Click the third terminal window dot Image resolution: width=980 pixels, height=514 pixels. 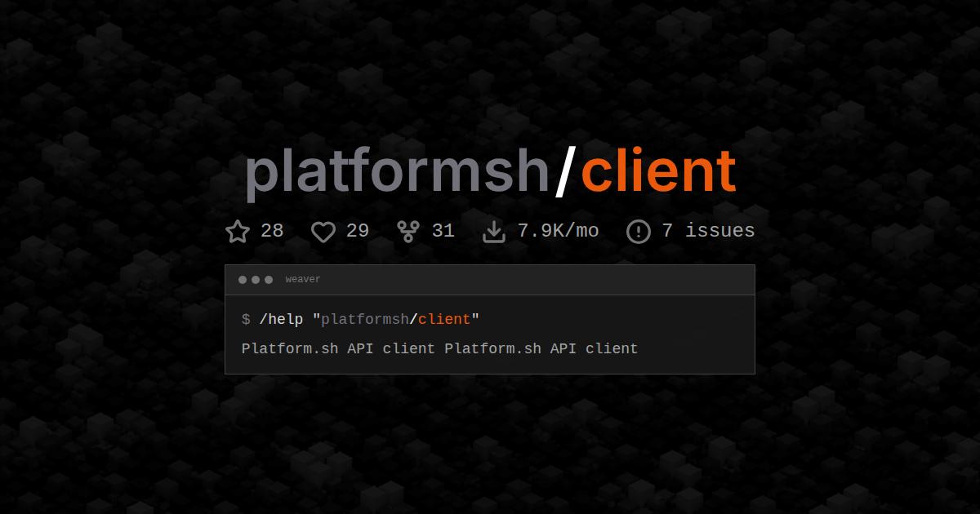[269, 280]
